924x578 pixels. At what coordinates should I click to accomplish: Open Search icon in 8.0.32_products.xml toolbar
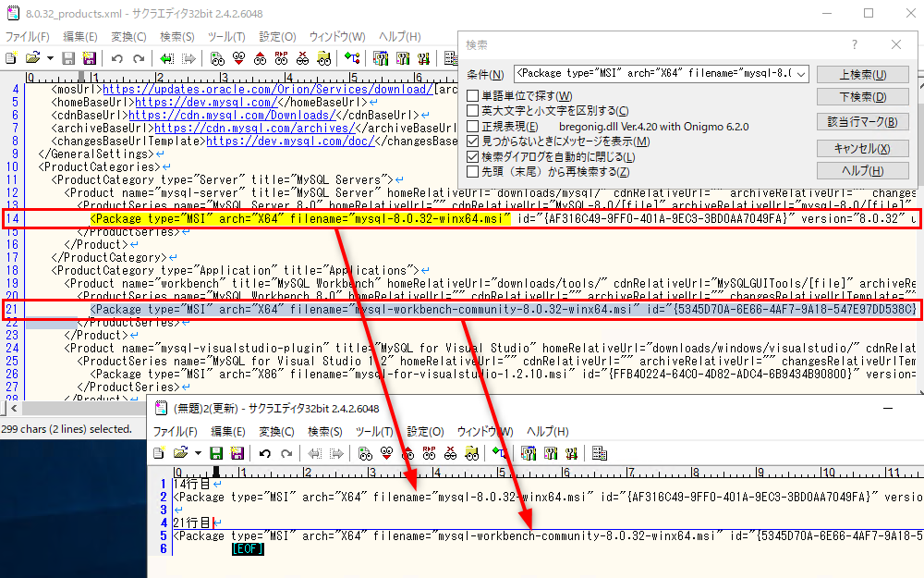[217, 57]
